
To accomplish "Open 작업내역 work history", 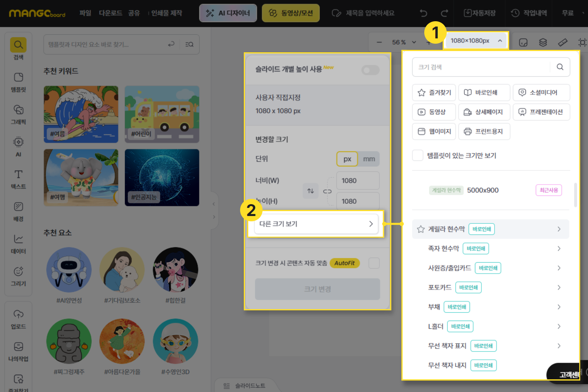I will point(529,13).
